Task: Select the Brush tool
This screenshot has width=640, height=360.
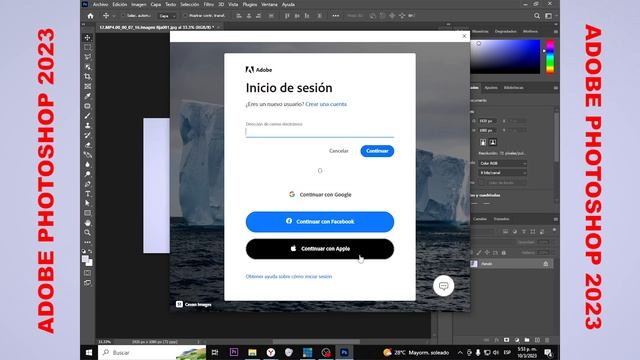Action: click(x=87, y=116)
